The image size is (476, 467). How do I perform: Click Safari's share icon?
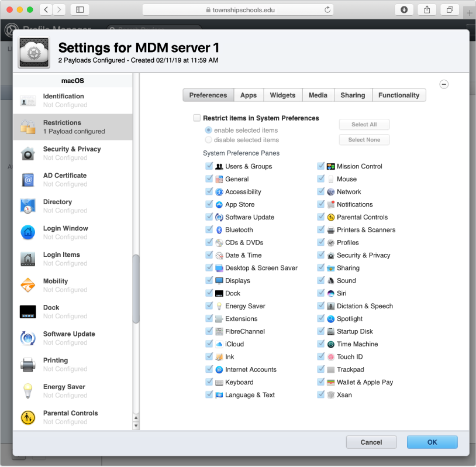(427, 10)
